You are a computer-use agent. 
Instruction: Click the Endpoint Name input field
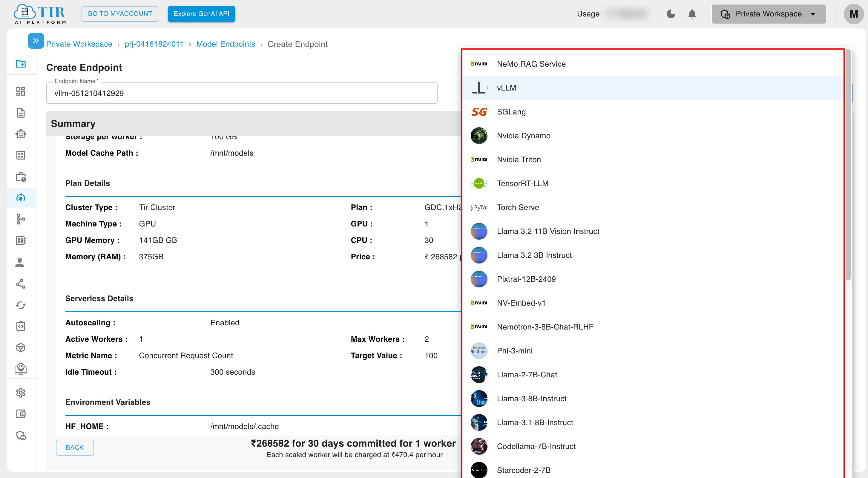click(x=242, y=94)
